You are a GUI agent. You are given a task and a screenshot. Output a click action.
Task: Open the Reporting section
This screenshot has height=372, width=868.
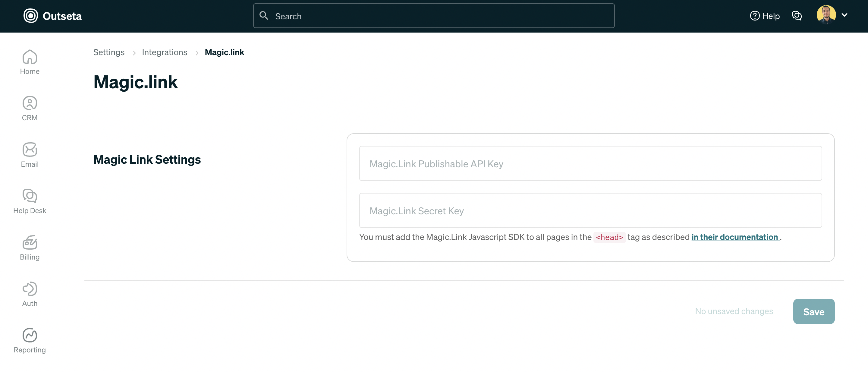click(x=30, y=340)
